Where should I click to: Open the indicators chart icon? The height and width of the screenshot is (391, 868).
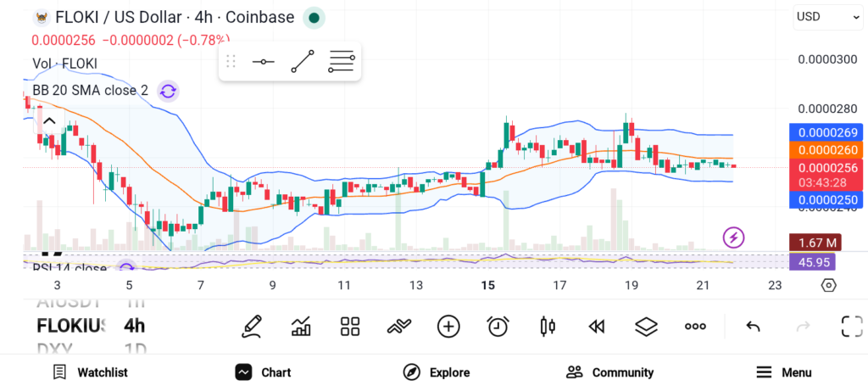pos(301,327)
